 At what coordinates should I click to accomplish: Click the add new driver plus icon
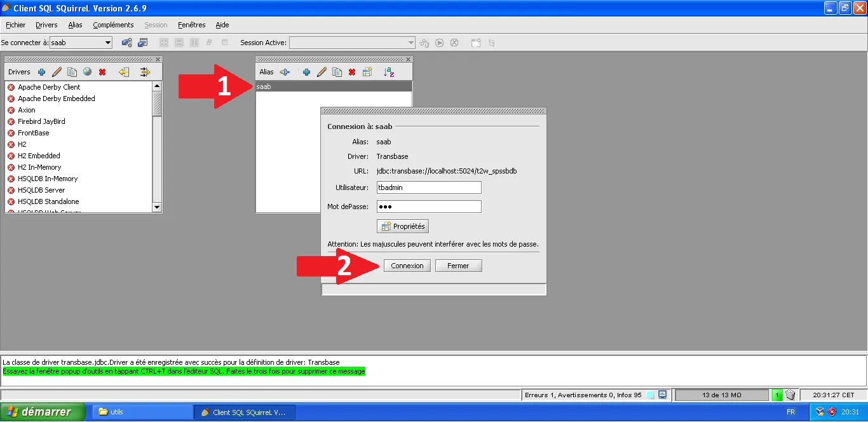42,72
